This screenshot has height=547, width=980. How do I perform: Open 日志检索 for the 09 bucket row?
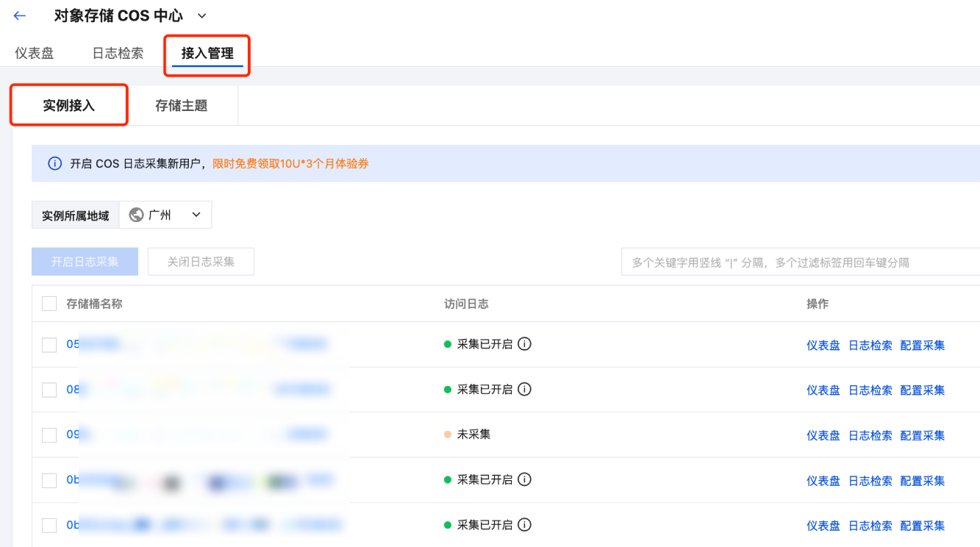tap(870, 436)
